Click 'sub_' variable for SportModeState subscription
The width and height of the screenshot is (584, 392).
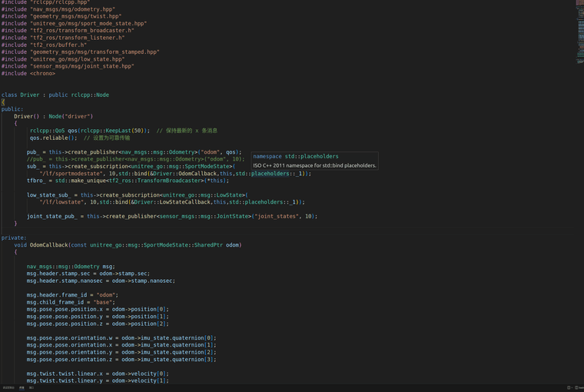click(33, 167)
